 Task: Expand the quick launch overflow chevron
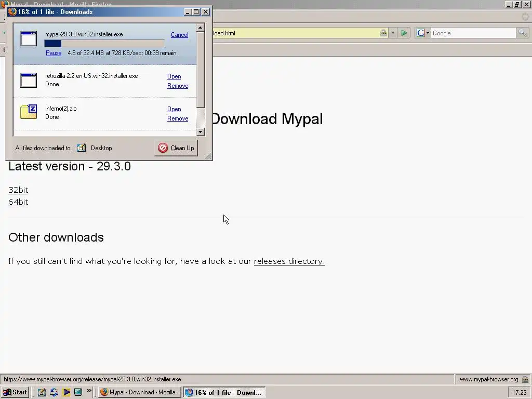point(89,391)
